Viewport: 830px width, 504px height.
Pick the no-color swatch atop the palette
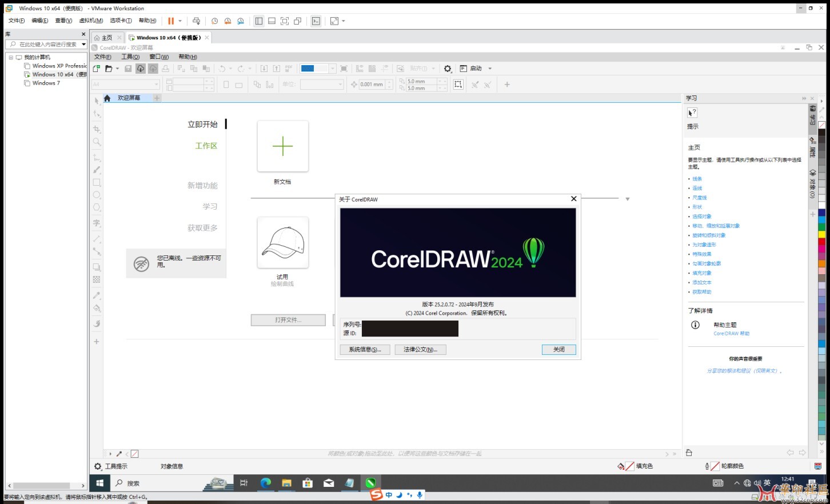point(821,125)
